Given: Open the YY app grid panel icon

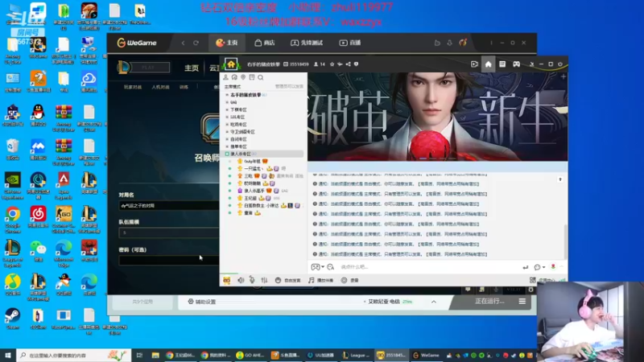Looking at the screenshot, I should click(502, 64).
